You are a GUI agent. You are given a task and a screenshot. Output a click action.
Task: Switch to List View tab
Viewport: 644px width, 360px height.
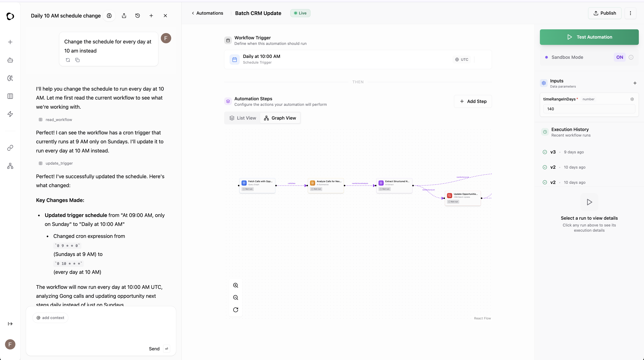click(x=243, y=118)
